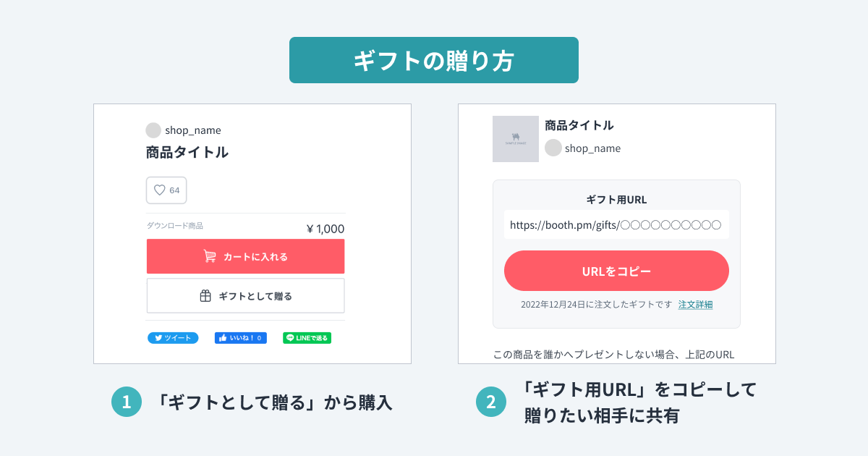The height and width of the screenshot is (456, 868).
Task: Click the shopping cart icon on the red button
Action: click(x=210, y=256)
